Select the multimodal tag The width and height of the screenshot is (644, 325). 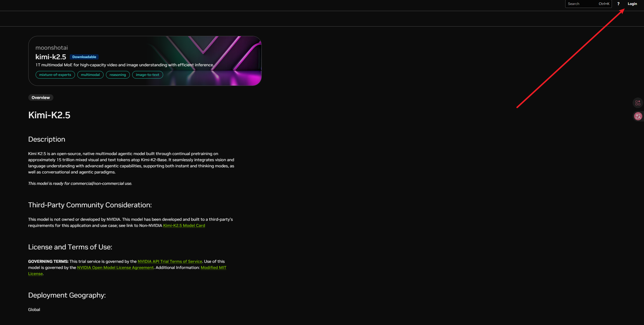coord(90,75)
